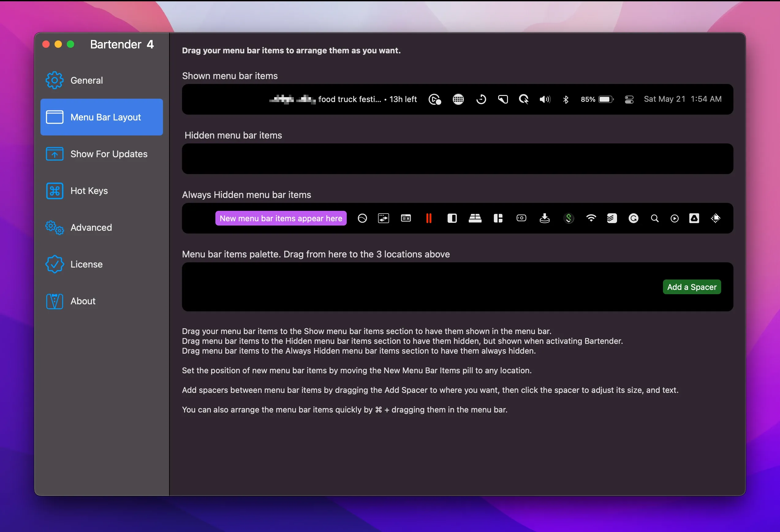This screenshot has width=780, height=532.
Task: Select the red Parallels pause-bars icon
Action: click(429, 218)
